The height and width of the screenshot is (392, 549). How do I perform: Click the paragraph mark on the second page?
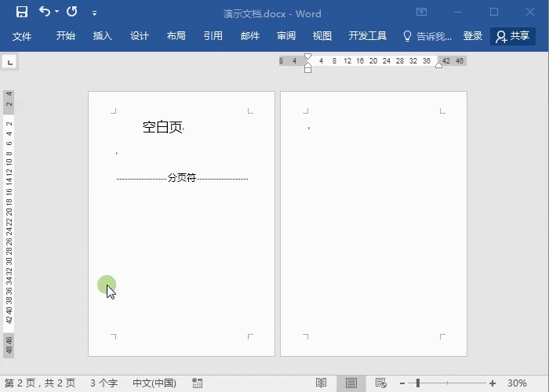point(309,128)
